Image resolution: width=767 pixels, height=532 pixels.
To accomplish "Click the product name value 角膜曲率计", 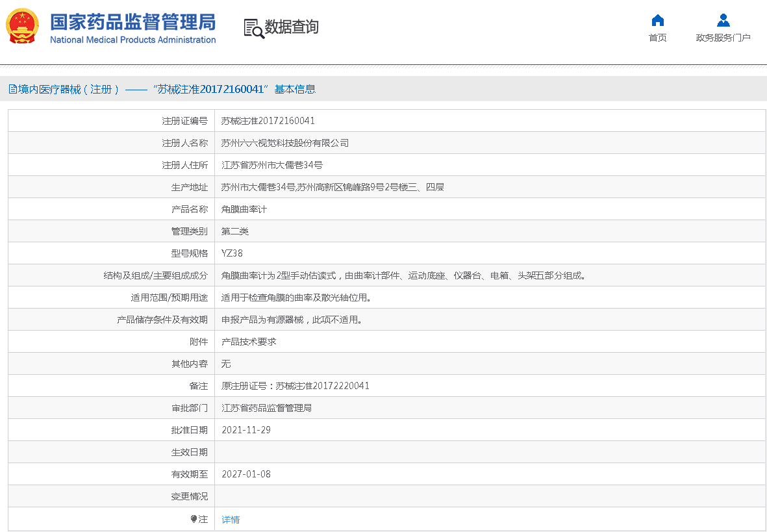I will [244, 209].
